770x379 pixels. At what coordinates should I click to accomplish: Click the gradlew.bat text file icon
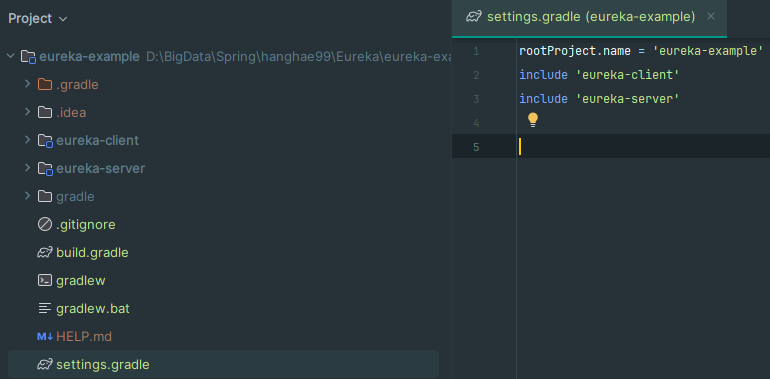[45, 309]
